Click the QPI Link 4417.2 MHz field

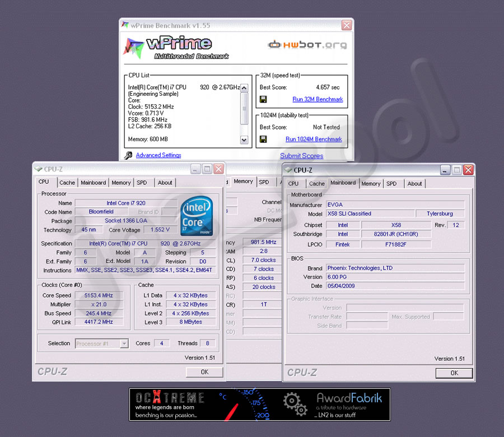(x=99, y=322)
